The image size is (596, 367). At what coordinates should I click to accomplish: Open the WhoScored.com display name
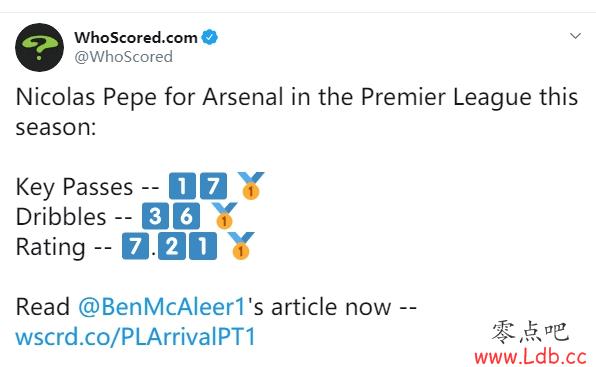click(136, 38)
